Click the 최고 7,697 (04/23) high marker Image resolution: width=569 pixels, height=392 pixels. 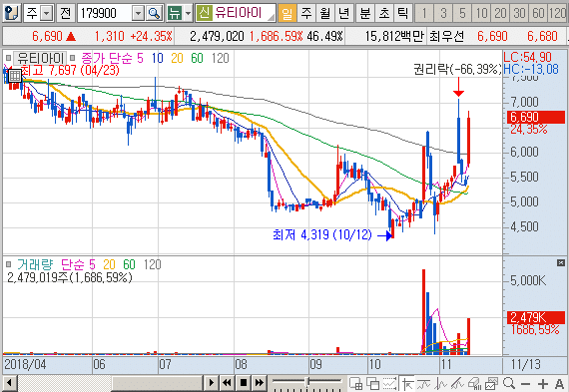[70, 70]
